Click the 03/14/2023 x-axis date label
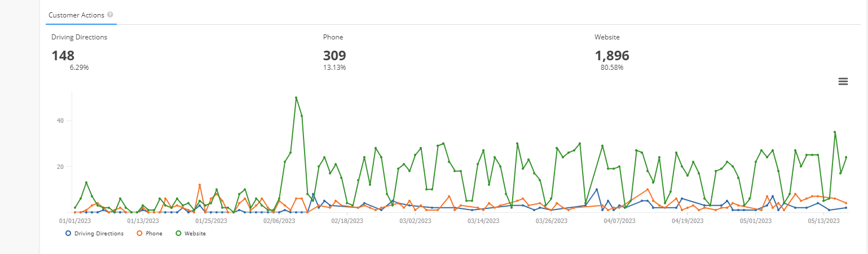Image resolution: width=868 pixels, height=254 pixels. coord(483,221)
